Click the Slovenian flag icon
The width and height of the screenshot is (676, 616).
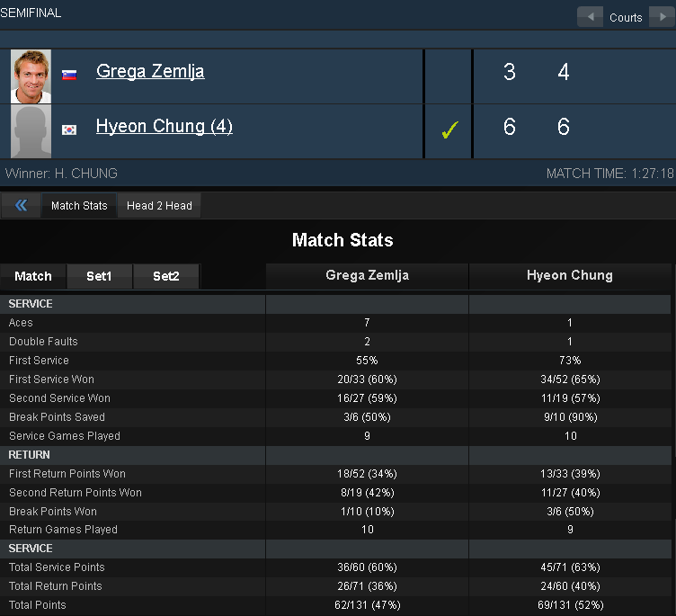tap(69, 75)
